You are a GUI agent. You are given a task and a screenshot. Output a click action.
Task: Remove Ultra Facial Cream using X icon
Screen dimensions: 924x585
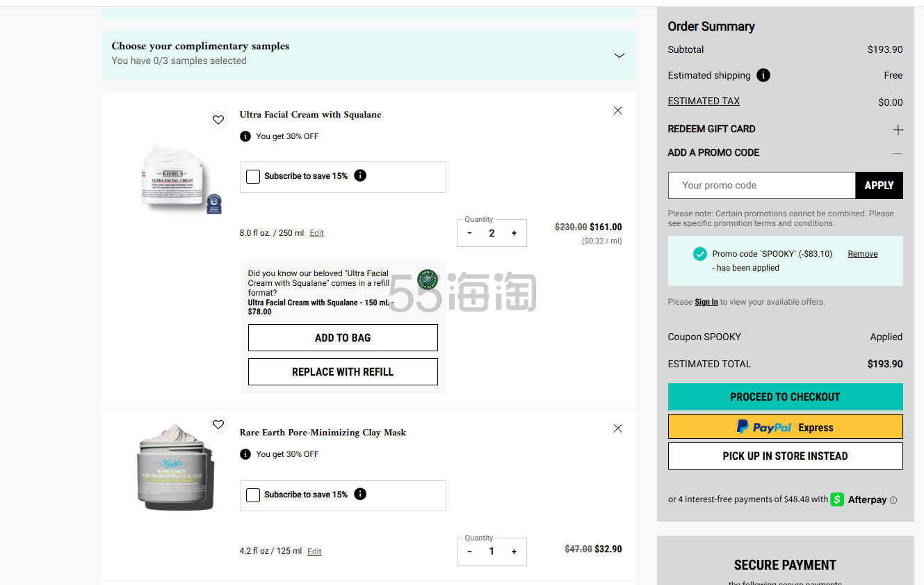pos(617,111)
